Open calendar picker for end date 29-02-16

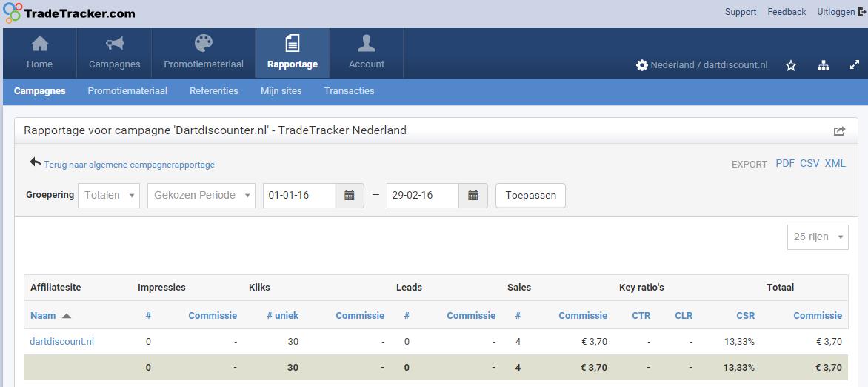473,196
